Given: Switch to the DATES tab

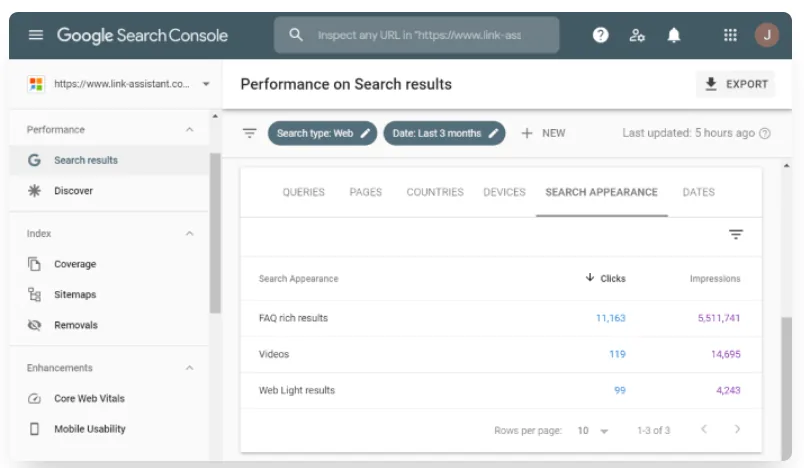Looking at the screenshot, I should (698, 192).
